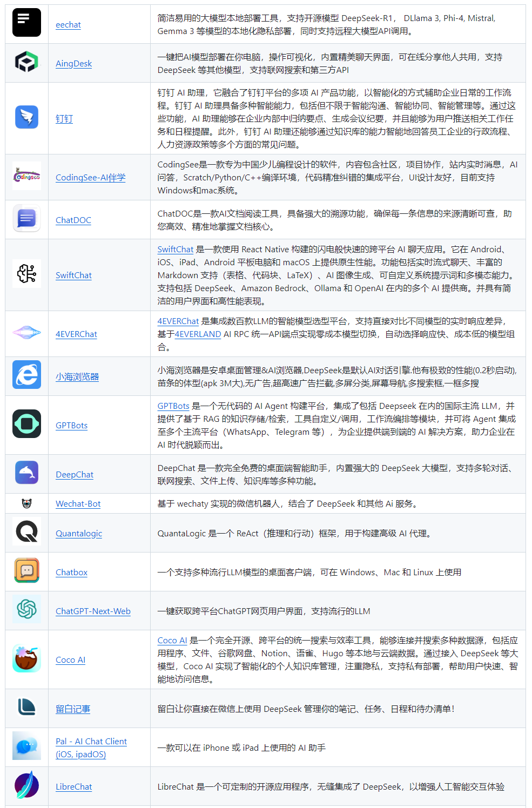The image size is (532, 808).
Task: Click the 小海浏览器 blue e icon
Action: tap(26, 375)
